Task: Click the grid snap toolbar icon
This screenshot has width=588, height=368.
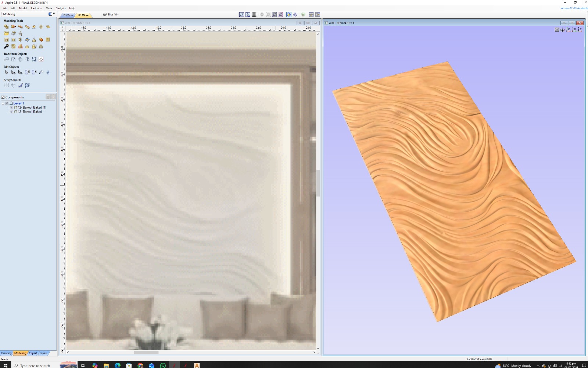Action: click(254, 15)
